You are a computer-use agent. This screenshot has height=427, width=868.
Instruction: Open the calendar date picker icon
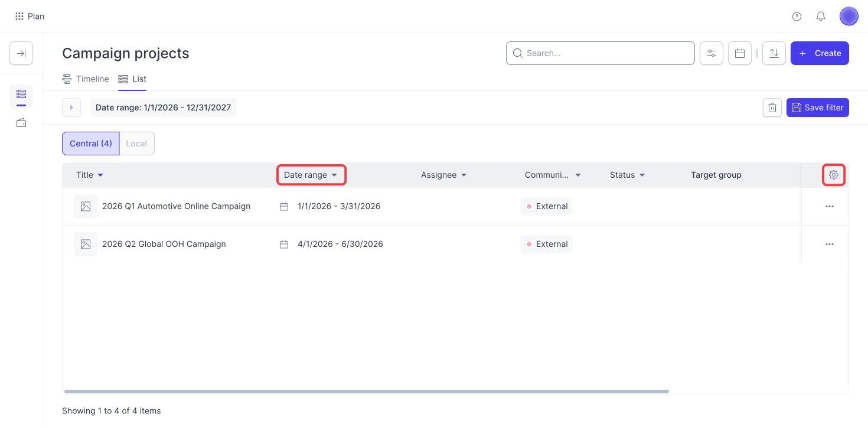tap(739, 53)
